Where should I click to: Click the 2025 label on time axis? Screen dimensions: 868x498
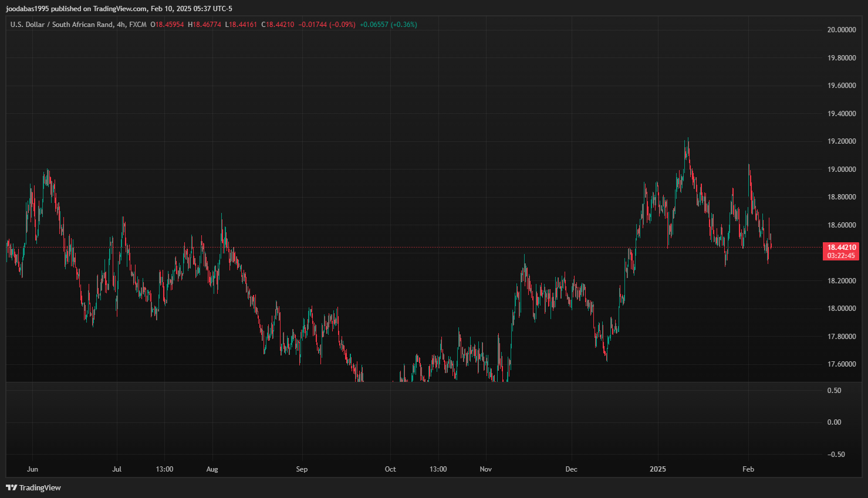(657, 469)
